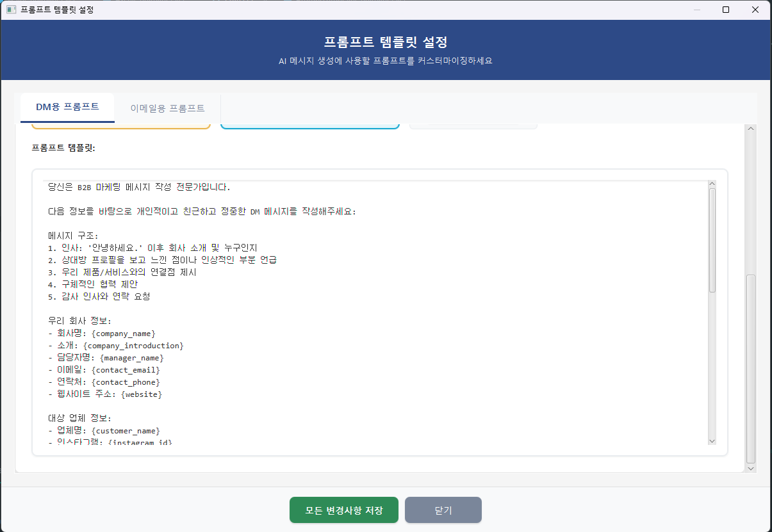The height and width of the screenshot is (532, 772).
Task: Click the {website} placeholder
Action: [142, 394]
